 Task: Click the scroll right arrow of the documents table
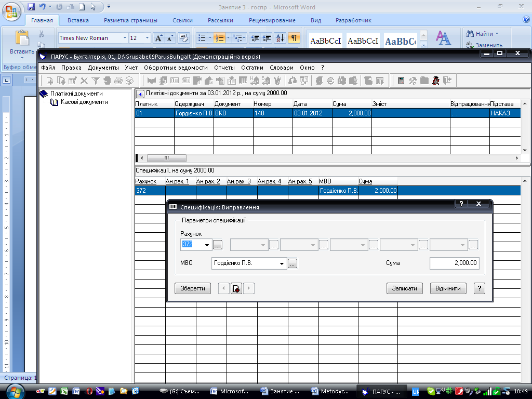517,158
